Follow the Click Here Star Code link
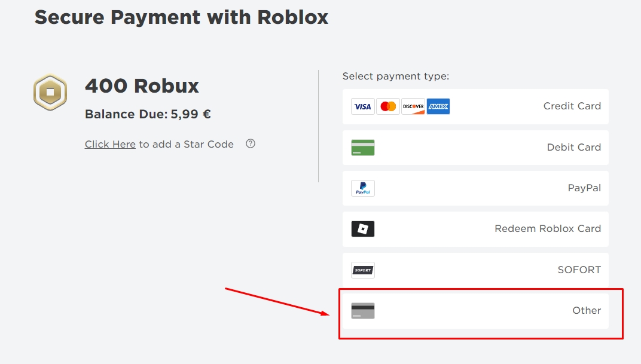 tap(110, 144)
